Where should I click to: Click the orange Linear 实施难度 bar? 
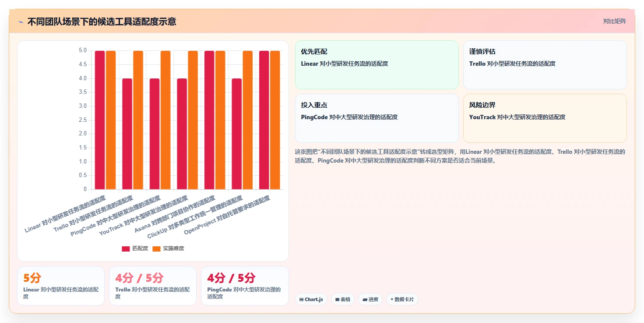[x=111, y=120]
